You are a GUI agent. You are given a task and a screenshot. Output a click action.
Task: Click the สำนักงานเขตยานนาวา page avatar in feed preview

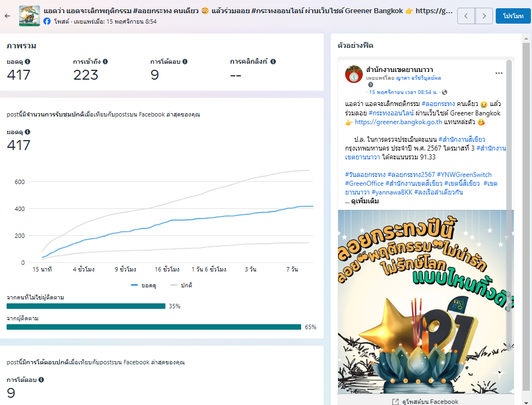pyautogui.click(x=353, y=74)
